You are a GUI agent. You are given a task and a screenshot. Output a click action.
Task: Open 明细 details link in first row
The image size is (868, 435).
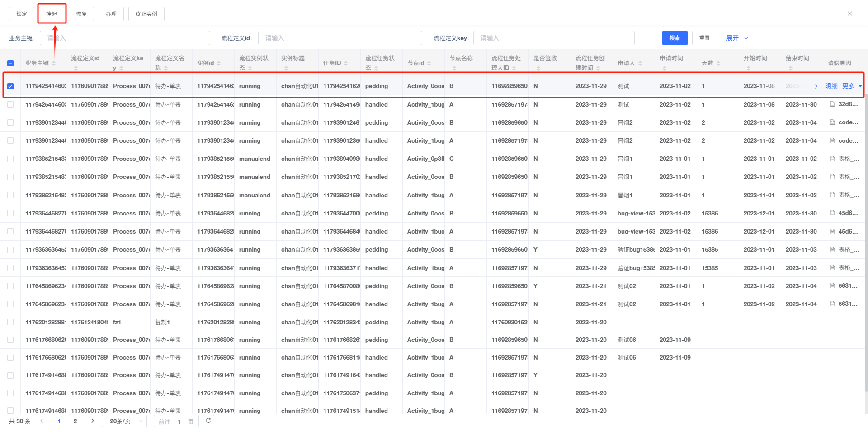coord(831,86)
